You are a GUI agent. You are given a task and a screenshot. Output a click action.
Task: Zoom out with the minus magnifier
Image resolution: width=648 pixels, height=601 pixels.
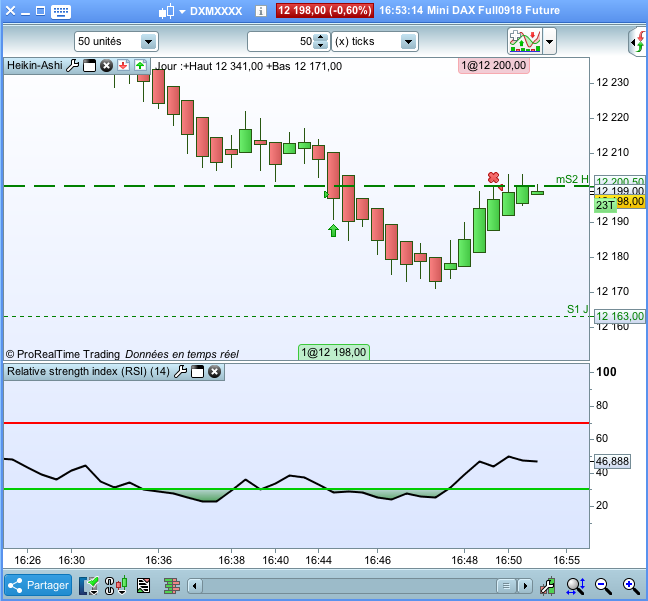pyautogui.click(x=603, y=586)
